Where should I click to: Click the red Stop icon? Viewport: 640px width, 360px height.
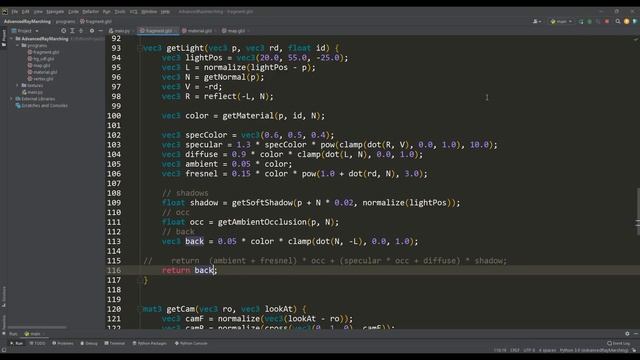(607, 21)
